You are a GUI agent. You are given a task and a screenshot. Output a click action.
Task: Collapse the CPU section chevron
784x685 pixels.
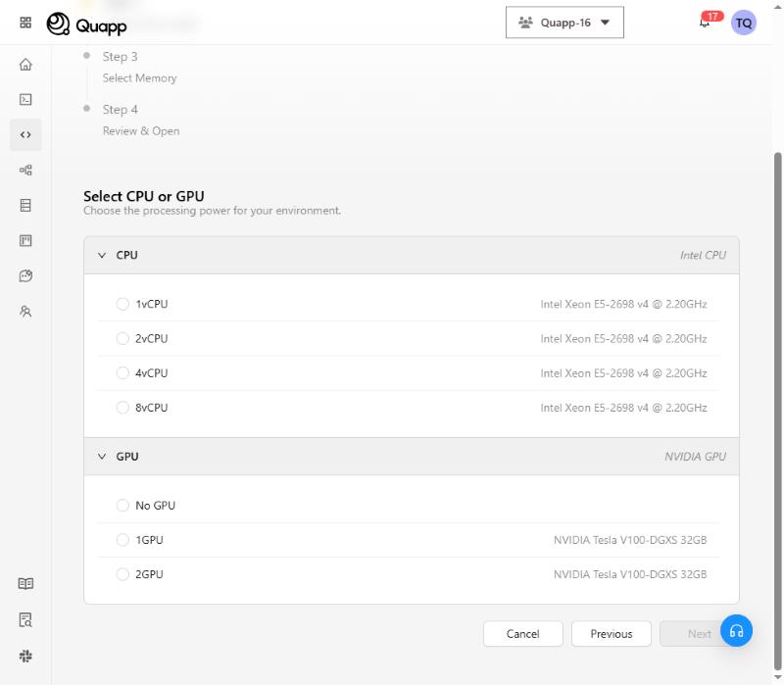(102, 256)
